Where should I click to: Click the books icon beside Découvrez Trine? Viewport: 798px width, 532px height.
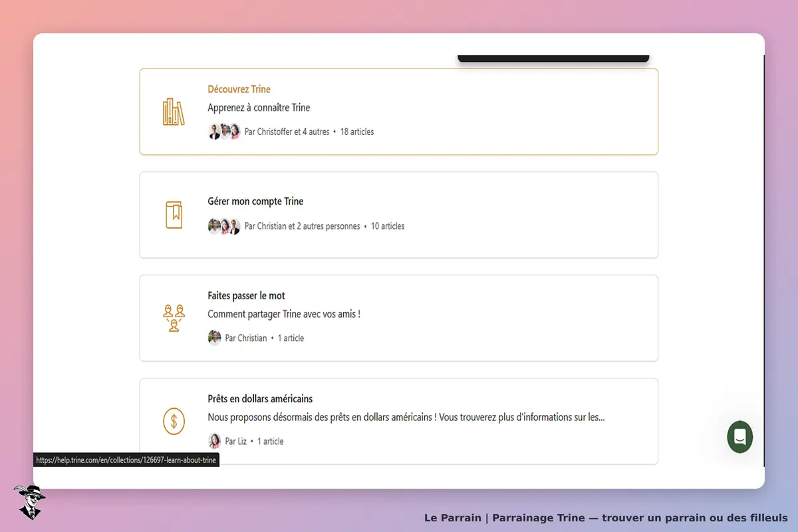pyautogui.click(x=174, y=112)
